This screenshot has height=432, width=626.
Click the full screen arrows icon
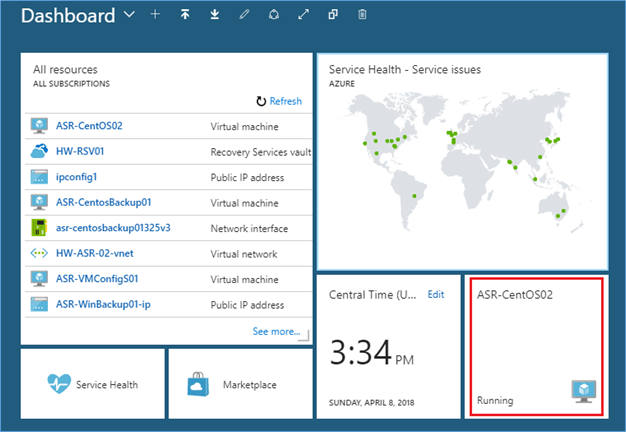[x=303, y=15]
